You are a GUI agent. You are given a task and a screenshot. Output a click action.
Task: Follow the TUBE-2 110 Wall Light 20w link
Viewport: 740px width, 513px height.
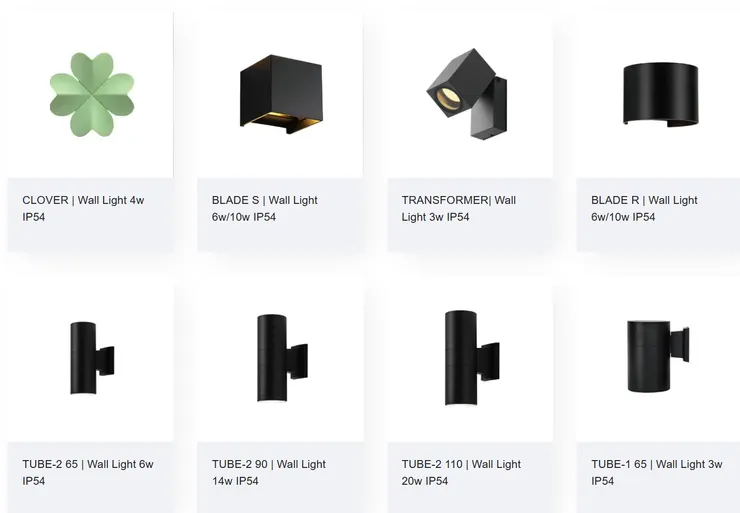(461, 472)
